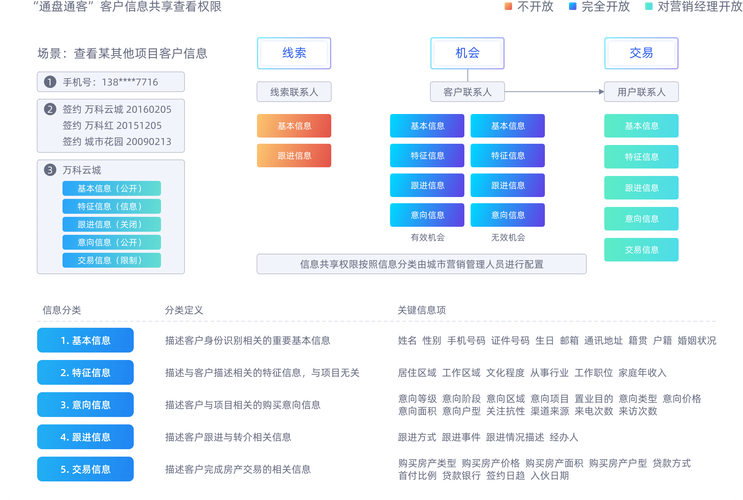Select the 机会 stage box

pyautogui.click(x=467, y=53)
